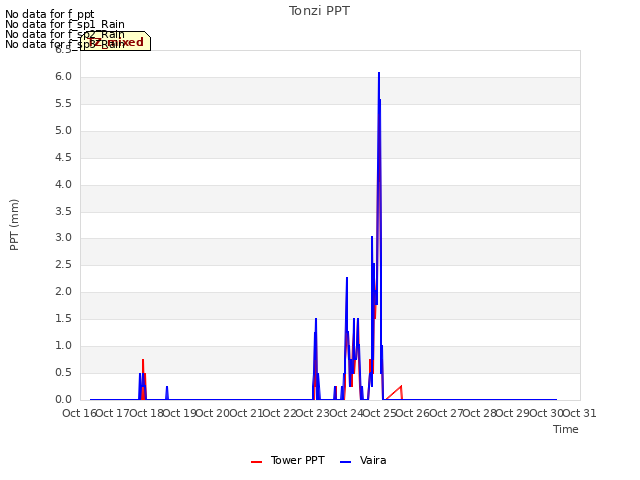Click the Oct 23 x-axis tick label
This screenshot has height=480, width=640.
(x=313, y=413)
